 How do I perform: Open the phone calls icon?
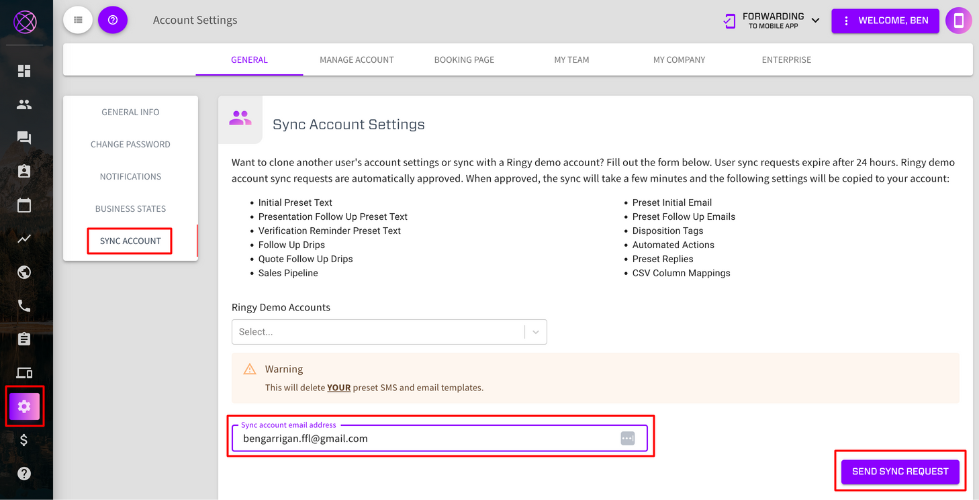[24, 306]
